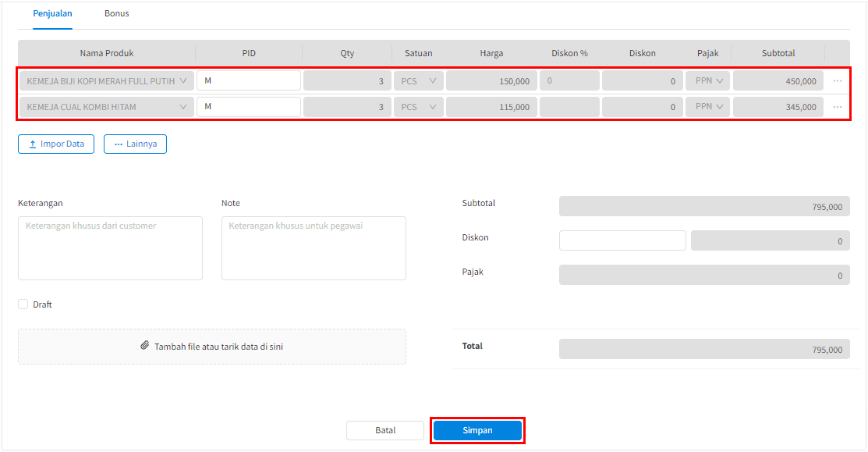Viewport: 868px width, 452px height.
Task: Open the Lainnya menu button
Action: point(135,144)
